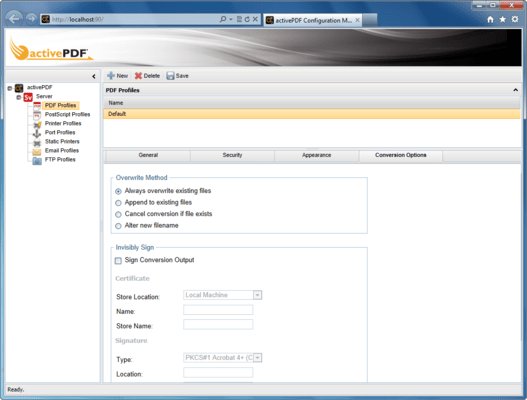Open the signature Type dropdown
Viewport: 527px width, 400px height.
click(257, 358)
